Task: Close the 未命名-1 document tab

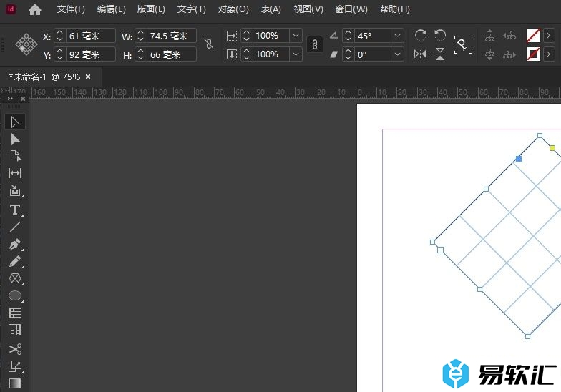Action: [88, 77]
